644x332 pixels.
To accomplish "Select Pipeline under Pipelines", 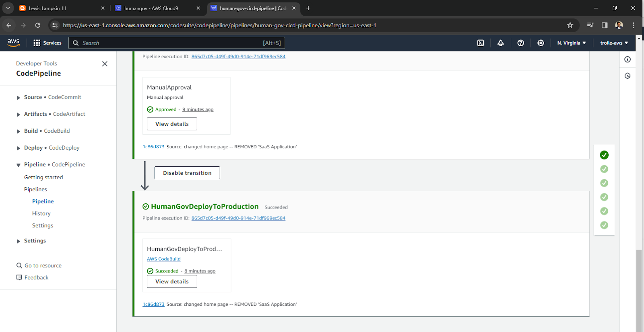I will click(43, 201).
